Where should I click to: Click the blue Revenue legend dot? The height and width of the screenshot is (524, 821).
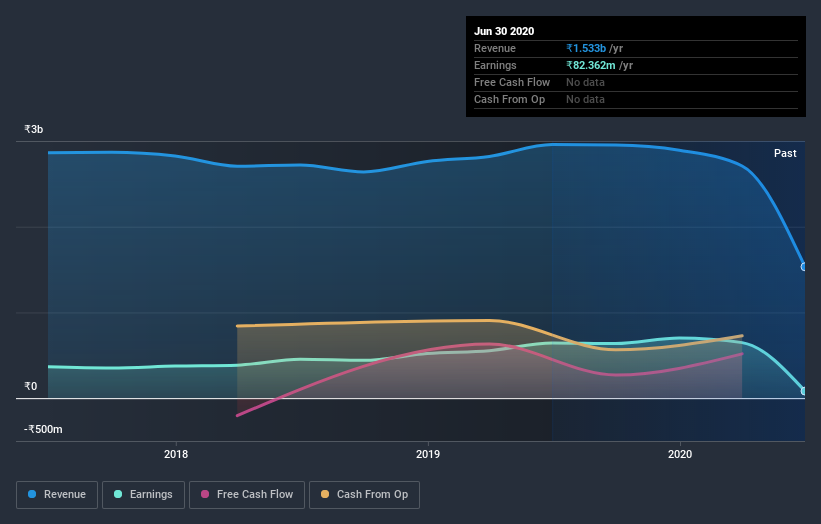(32, 494)
